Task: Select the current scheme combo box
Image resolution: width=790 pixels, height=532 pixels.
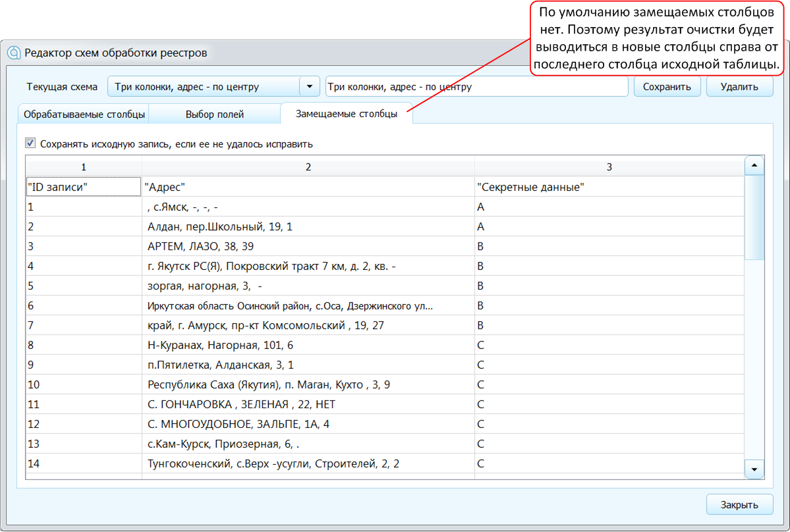Action: click(x=213, y=86)
